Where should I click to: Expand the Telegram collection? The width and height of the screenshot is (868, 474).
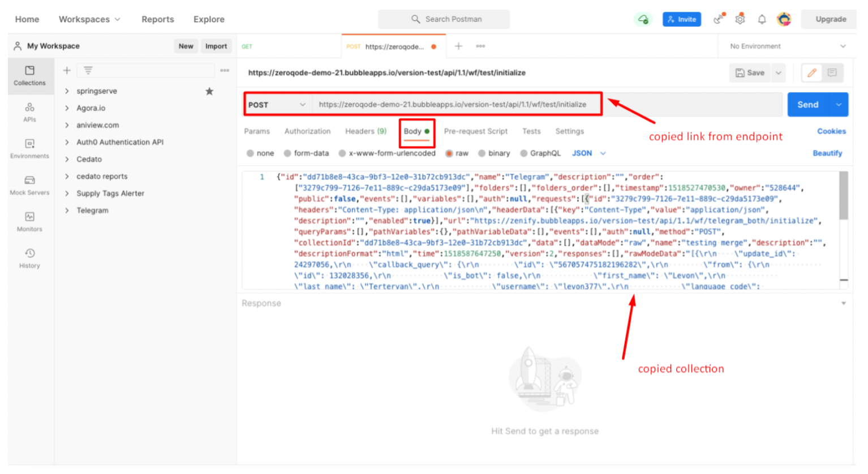pyautogui.click(x=67, y=210)
